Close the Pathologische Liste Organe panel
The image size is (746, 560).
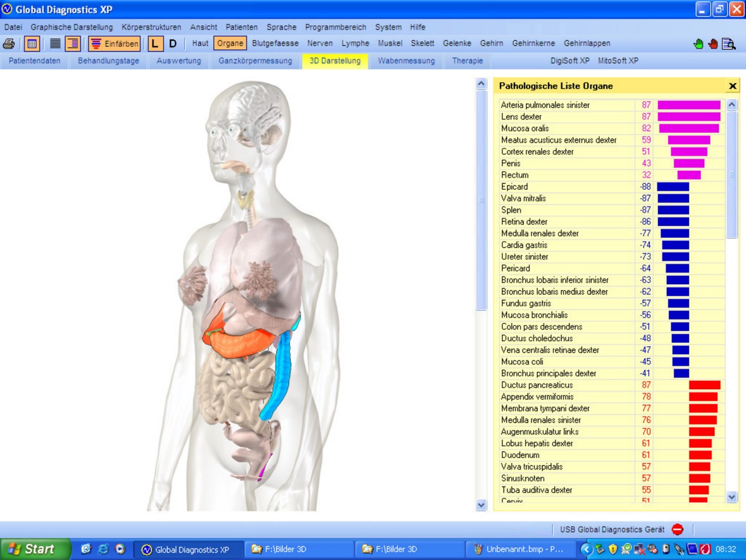[733, 86]
